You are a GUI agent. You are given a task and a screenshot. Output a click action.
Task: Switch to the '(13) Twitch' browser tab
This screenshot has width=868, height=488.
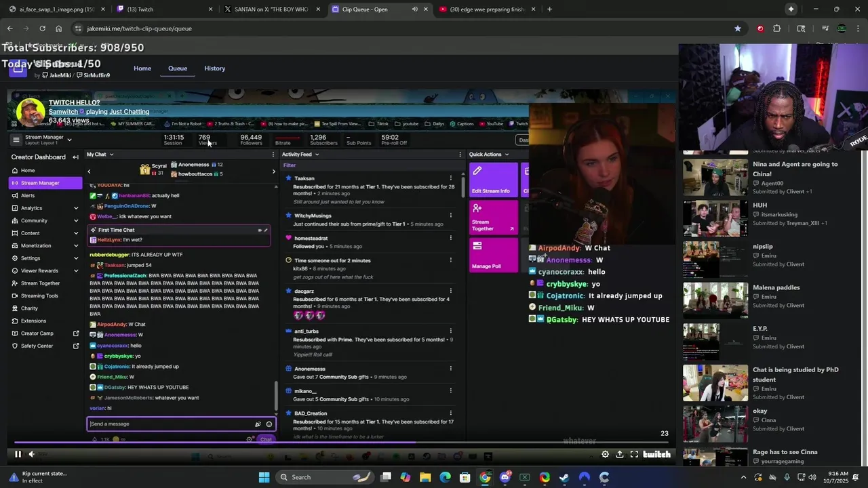(163, 9)
